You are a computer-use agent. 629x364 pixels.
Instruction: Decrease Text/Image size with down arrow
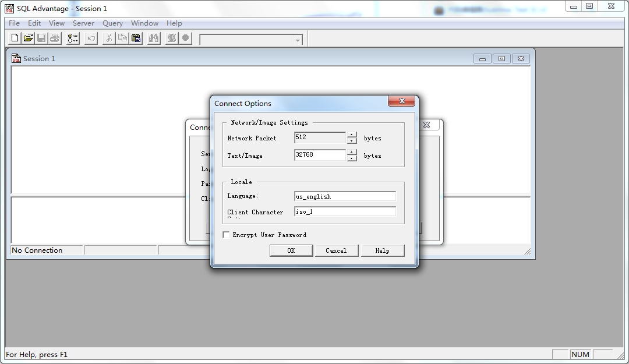(x=352, y=158)
